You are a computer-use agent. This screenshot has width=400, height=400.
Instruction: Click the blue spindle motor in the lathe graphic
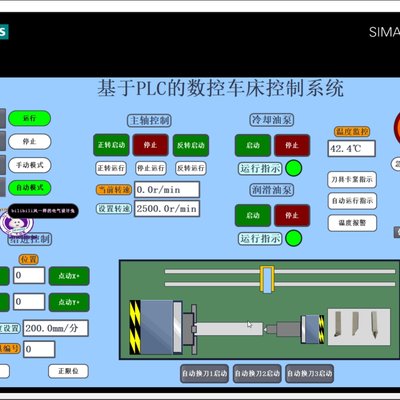click(x=156, y=327)
